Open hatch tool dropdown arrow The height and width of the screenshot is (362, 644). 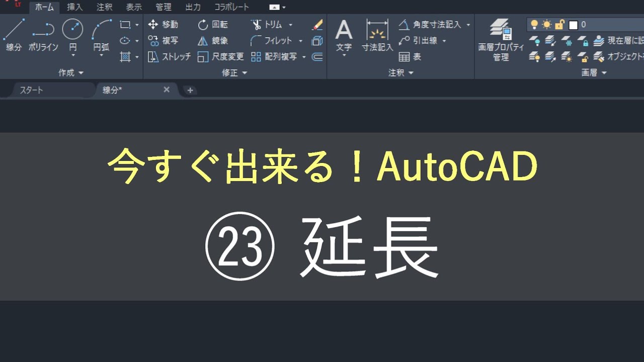click(137, 57)
